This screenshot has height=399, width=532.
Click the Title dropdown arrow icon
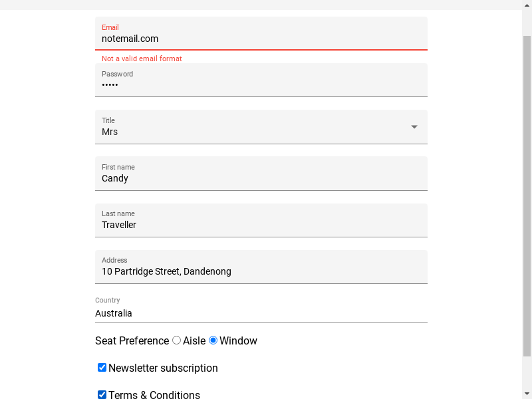[x=414, y=127]
